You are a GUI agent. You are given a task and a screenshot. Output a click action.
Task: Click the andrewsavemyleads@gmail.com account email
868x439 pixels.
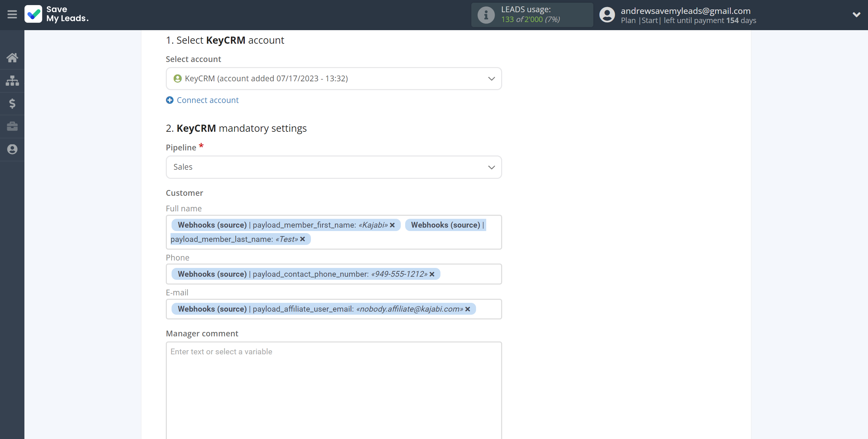pos(686,11)
